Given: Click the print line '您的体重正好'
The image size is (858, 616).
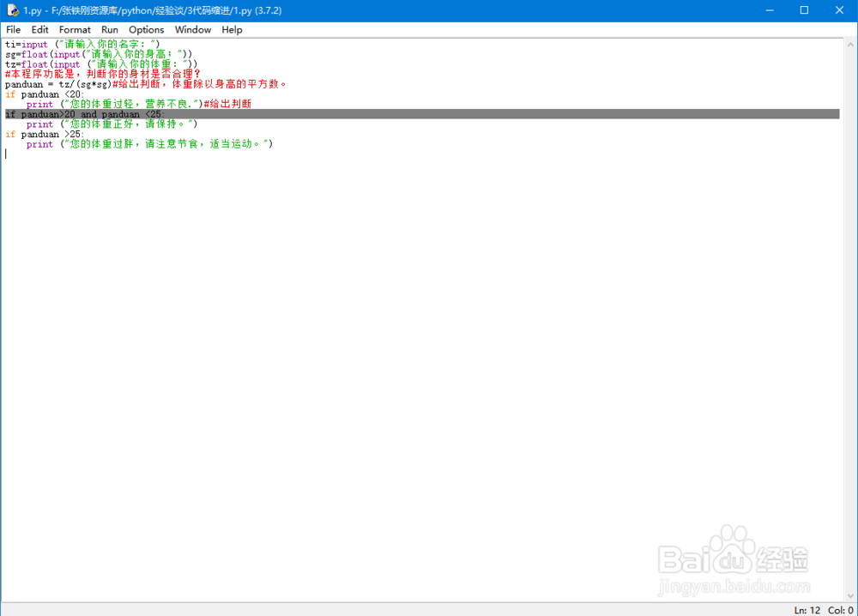Looking at the screenshot, I should click(112, 124).
